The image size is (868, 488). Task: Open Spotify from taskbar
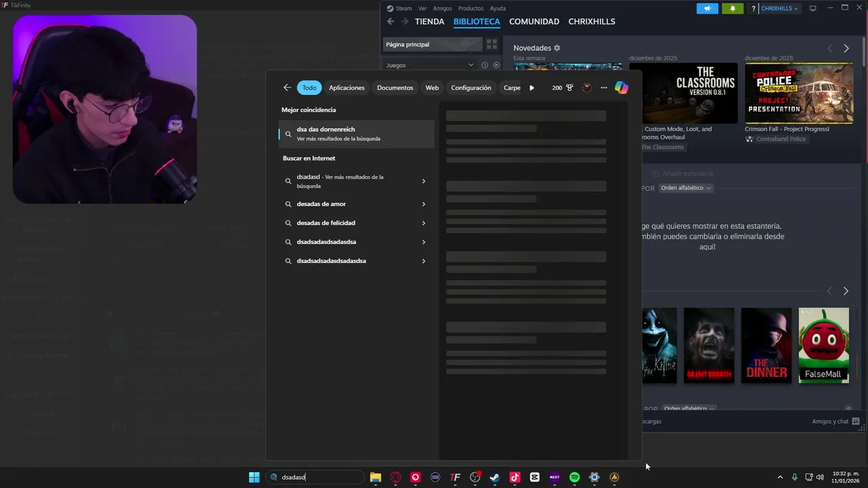click(574, 477)
